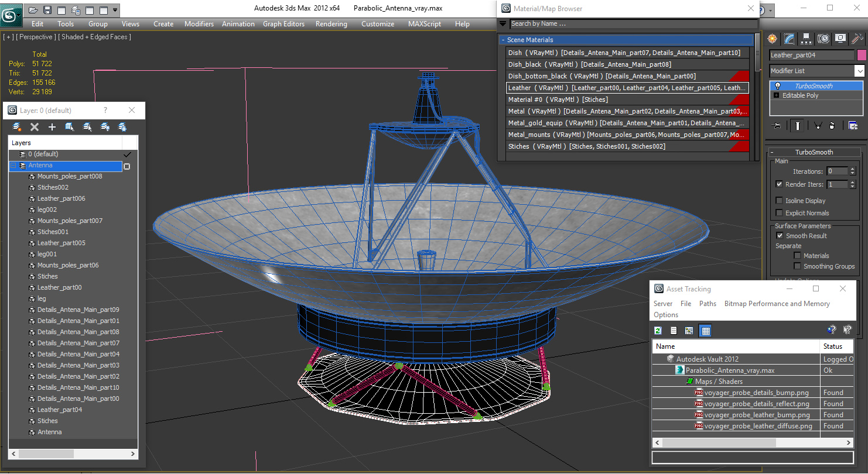
Task: Increase Iterations spinner value
Action: tap(852, 169)
